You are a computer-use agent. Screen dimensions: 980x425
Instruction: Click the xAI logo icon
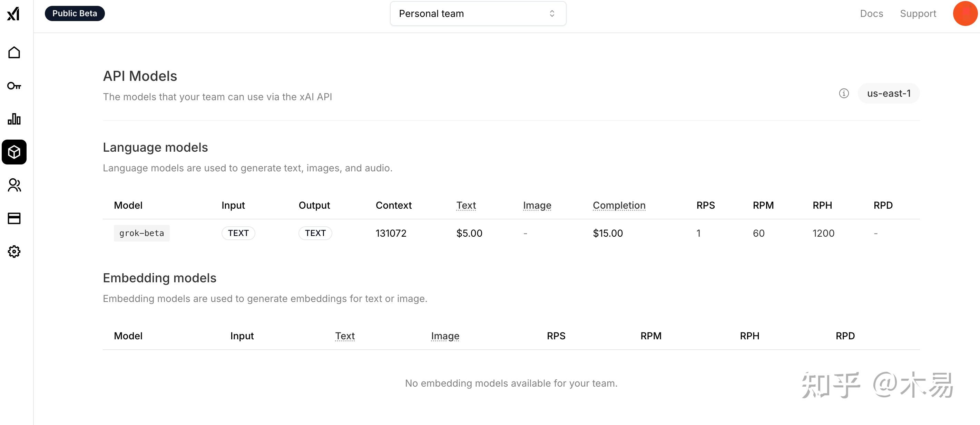pyautogui.click(x=13, y=14)
